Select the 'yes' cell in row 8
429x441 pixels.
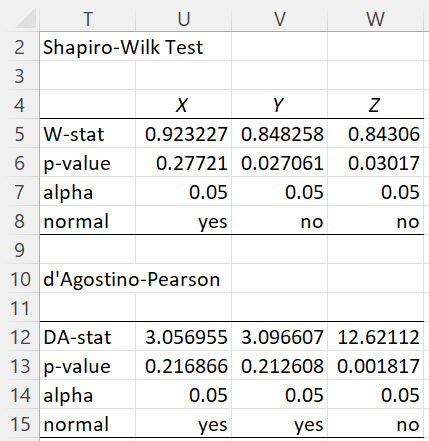[x=183, y=221]
